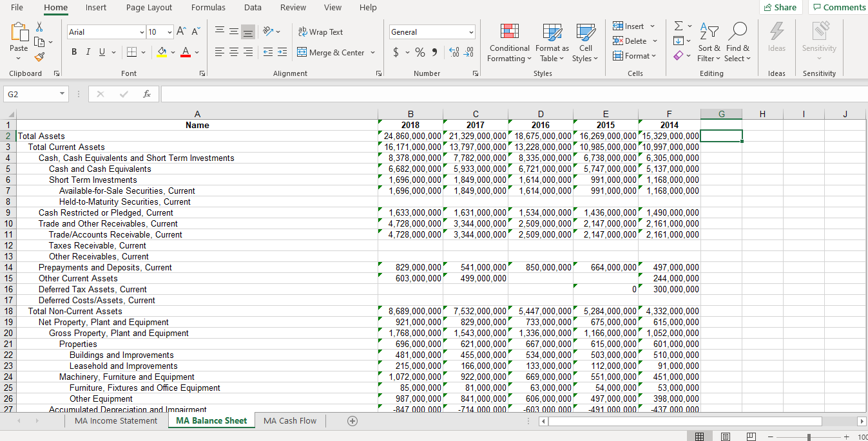Open the File menu
This screenshot has width=868, height=441.
pyautogui.click(x=17, y=7)
